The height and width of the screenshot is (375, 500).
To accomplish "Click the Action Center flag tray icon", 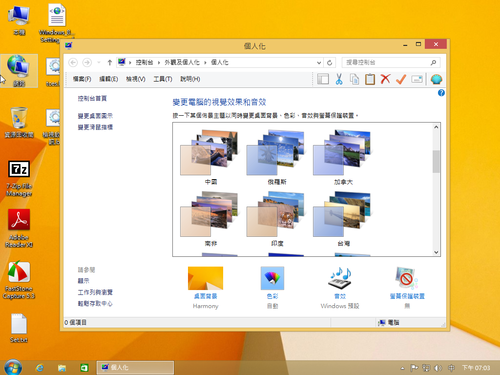I will tap(414, 368).
